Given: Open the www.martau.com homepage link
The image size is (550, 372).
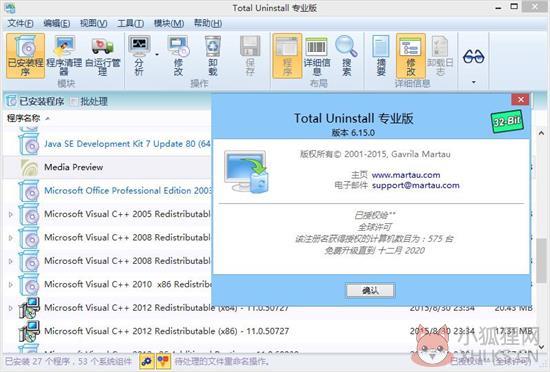Looking at the screenshot, I should (x=405, y=175).
